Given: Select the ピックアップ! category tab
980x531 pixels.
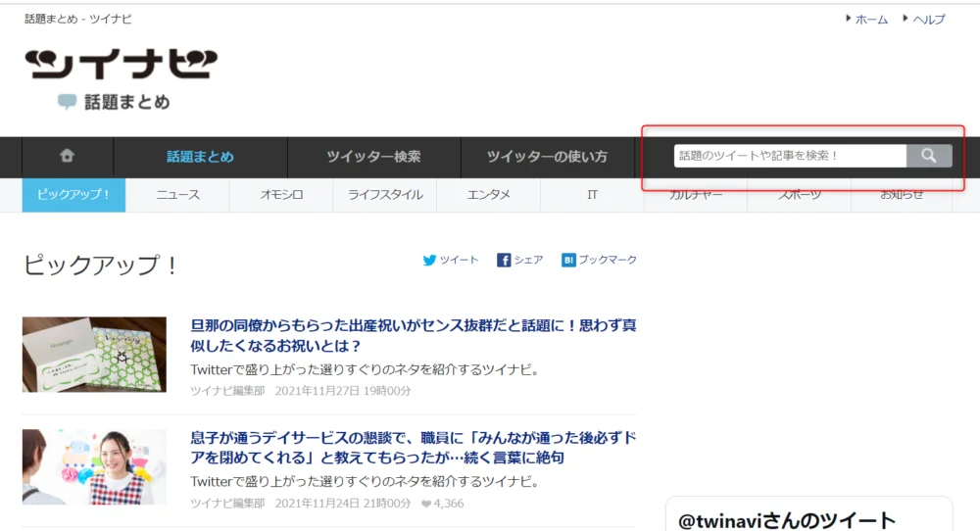Looking at the screenshot, I should pos(73,195).
